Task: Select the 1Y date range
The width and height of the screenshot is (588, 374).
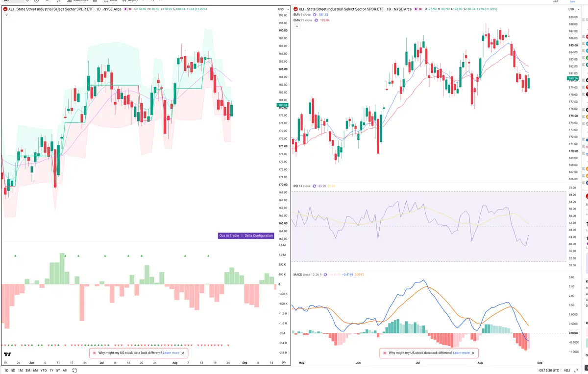Action: point(51,371)
